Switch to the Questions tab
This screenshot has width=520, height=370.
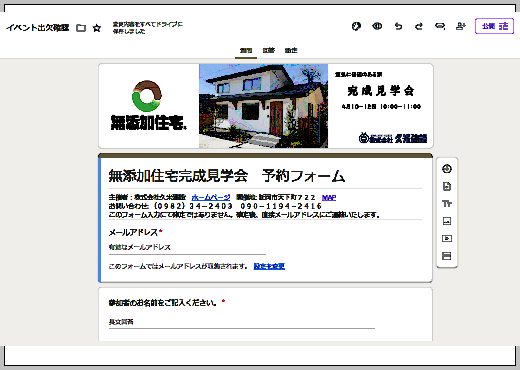pyautogui.click(x=246, y=50)
